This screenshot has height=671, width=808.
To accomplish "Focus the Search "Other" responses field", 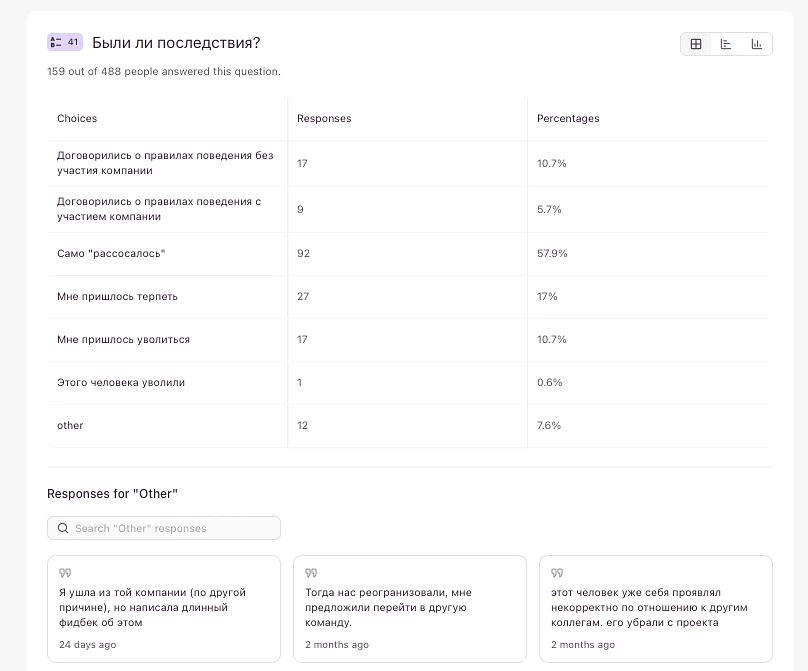I will pos(170,528).
